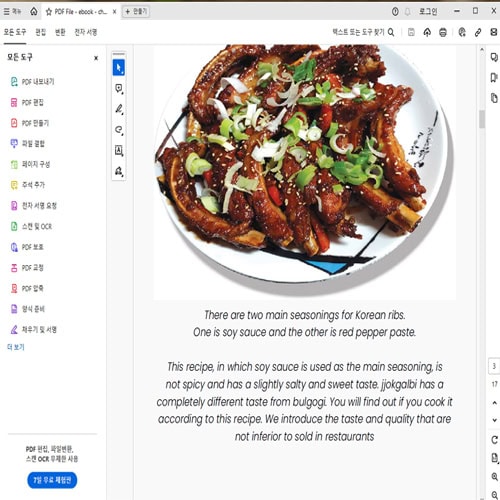Open the bookmarks panel icon on right rail

tap(494, 78)
